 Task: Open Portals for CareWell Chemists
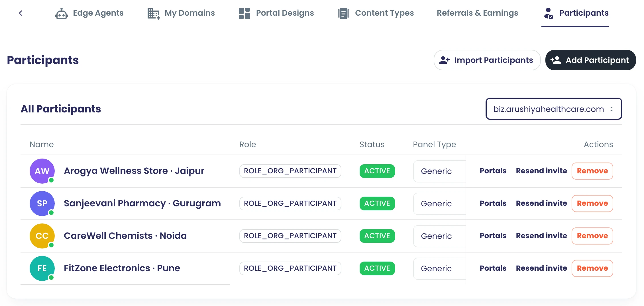point(493,236)
